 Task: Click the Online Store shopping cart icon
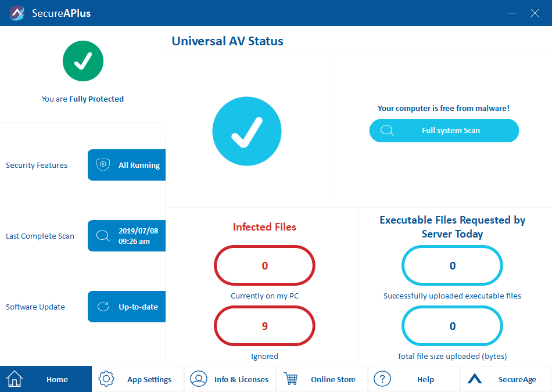(291, 379)
